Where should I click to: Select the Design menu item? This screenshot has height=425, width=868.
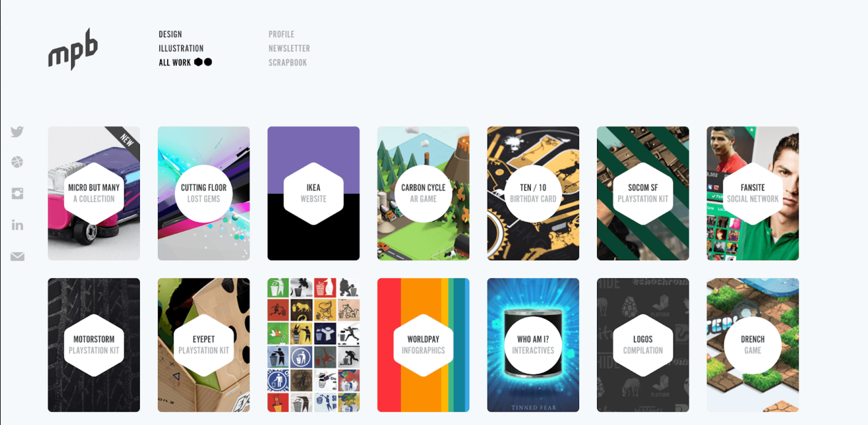[x=170, y=34]
